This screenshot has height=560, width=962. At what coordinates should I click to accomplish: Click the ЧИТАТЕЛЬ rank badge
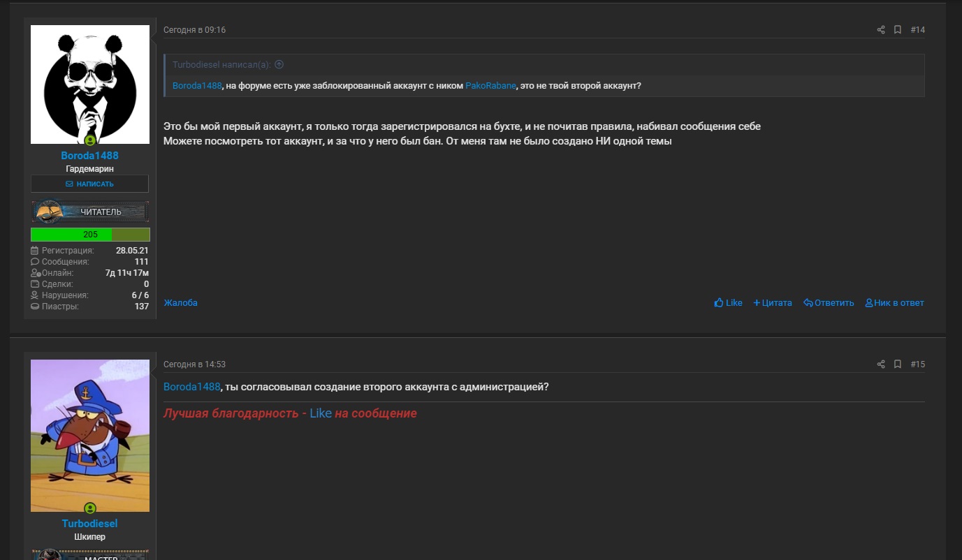tap(90, 212)
